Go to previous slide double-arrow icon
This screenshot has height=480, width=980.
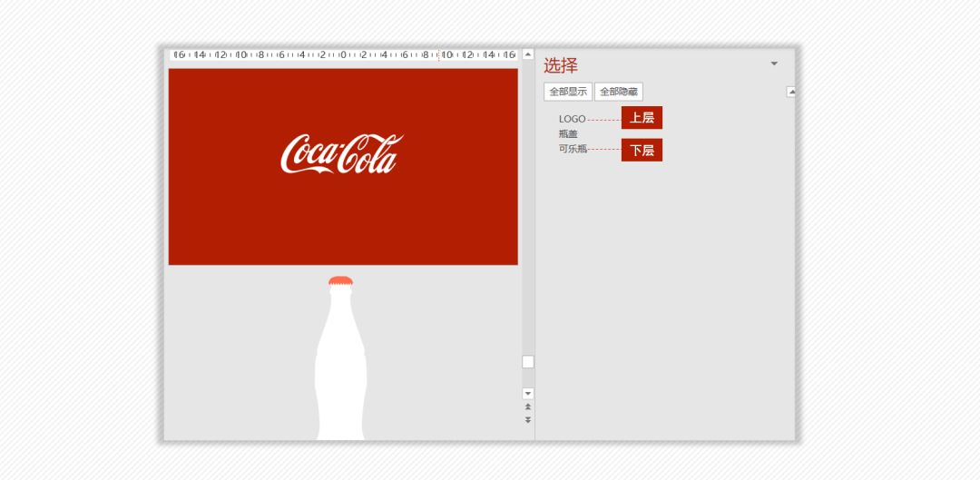527,407
